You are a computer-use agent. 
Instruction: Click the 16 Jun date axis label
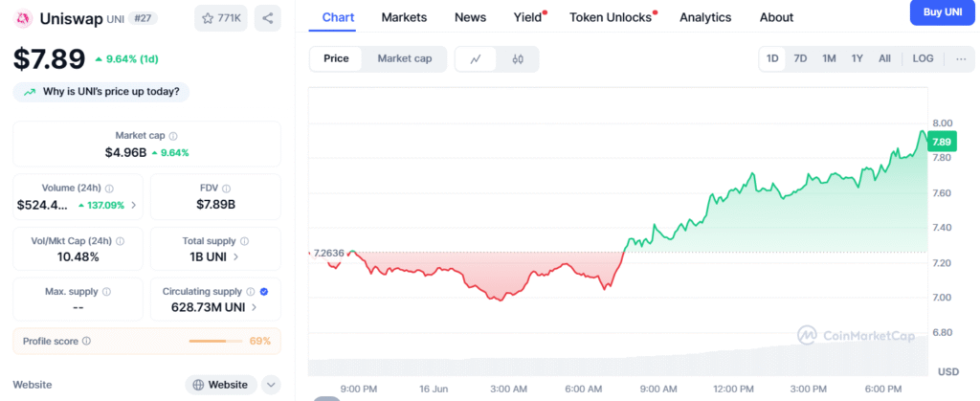pos(434,390)
